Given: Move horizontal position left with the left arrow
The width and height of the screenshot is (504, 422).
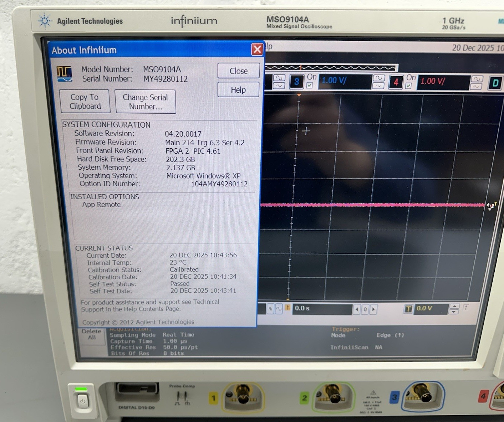Looking at the screenshot, I should point(357,309).
